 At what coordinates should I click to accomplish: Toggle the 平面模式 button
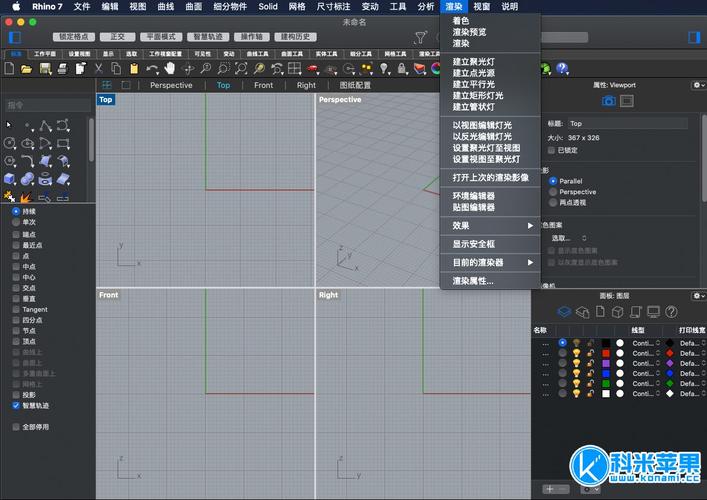point(161,37)
